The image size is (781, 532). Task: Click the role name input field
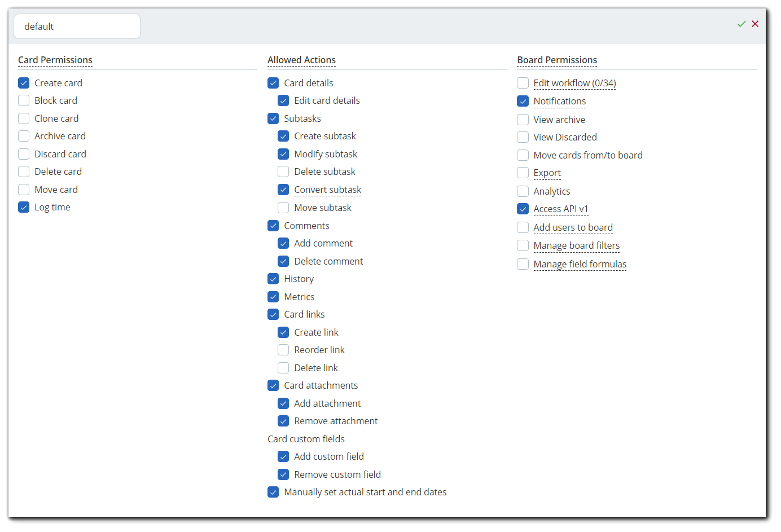(x=77, y=27)
